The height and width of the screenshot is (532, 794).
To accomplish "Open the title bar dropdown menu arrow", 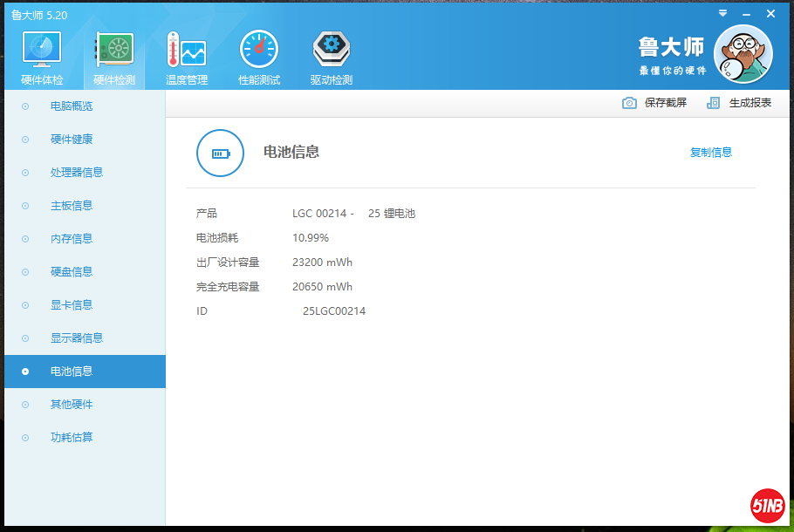I will click(x=722, y=14).
